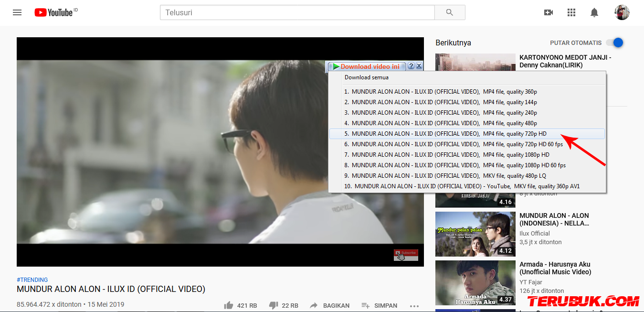
Task: Click the dislike thumbs-down icon
Action: 274,305
